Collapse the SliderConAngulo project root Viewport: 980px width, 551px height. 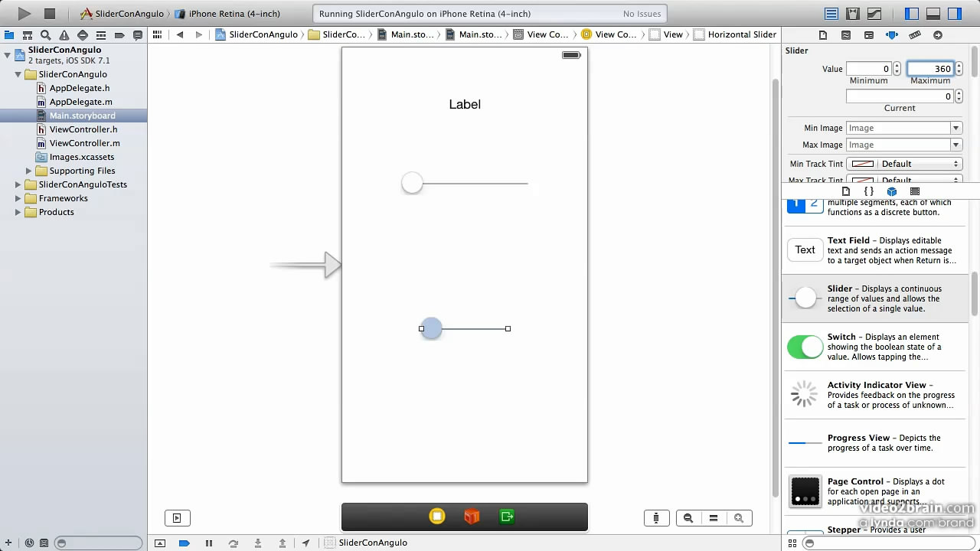[x=7, y=54]
